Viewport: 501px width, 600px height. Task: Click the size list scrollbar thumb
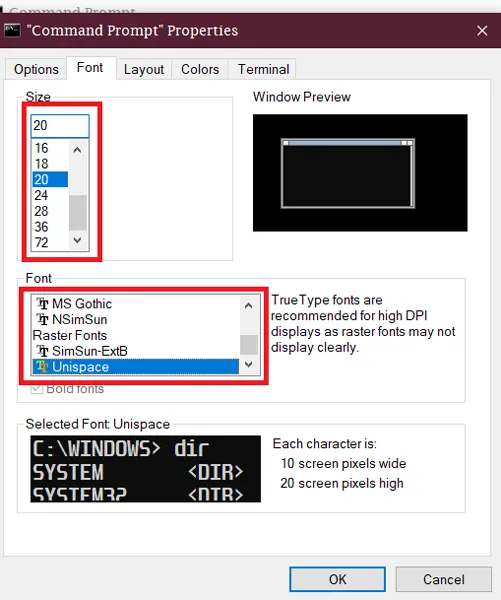[x=78, y=213]
